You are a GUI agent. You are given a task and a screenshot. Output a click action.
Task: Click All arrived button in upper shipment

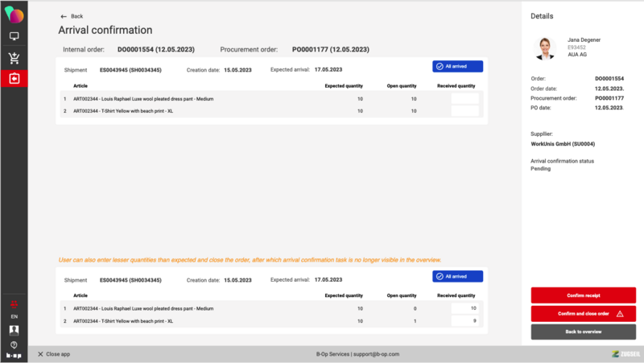point(457,67)
